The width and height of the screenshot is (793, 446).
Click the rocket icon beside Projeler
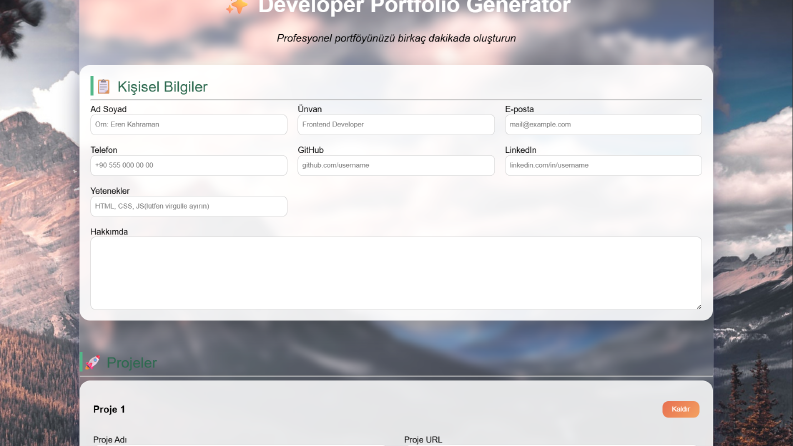[x=93, y=362]
